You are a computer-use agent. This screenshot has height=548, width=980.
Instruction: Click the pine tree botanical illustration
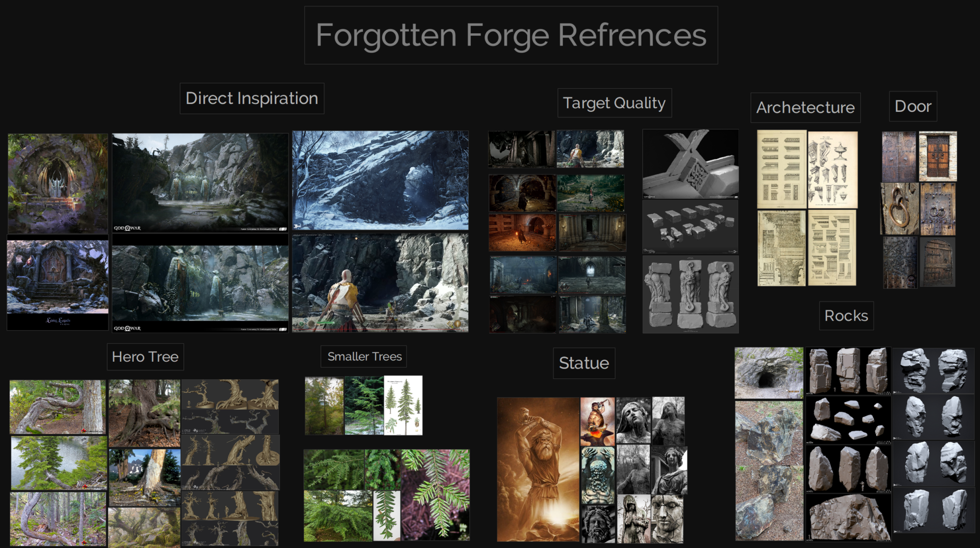tap(403, 405)
